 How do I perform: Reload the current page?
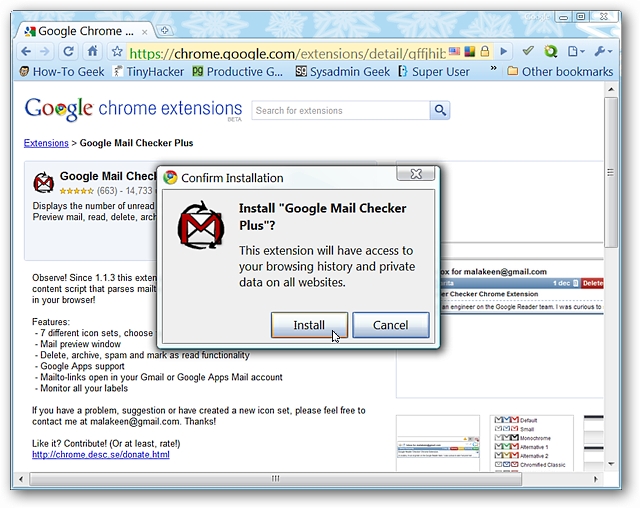click(68, 51)
